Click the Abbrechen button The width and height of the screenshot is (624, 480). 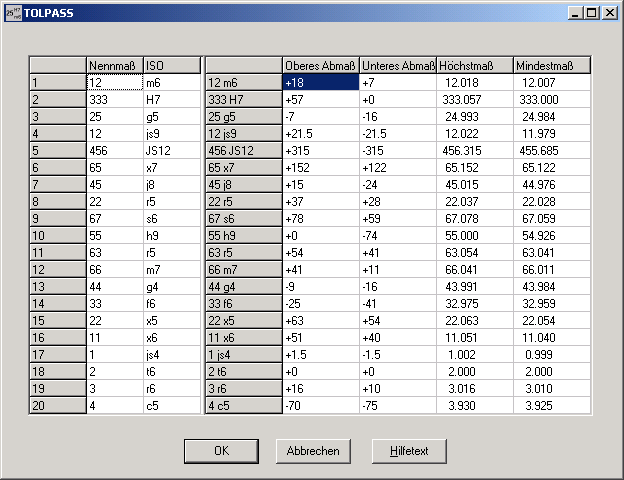313,451
